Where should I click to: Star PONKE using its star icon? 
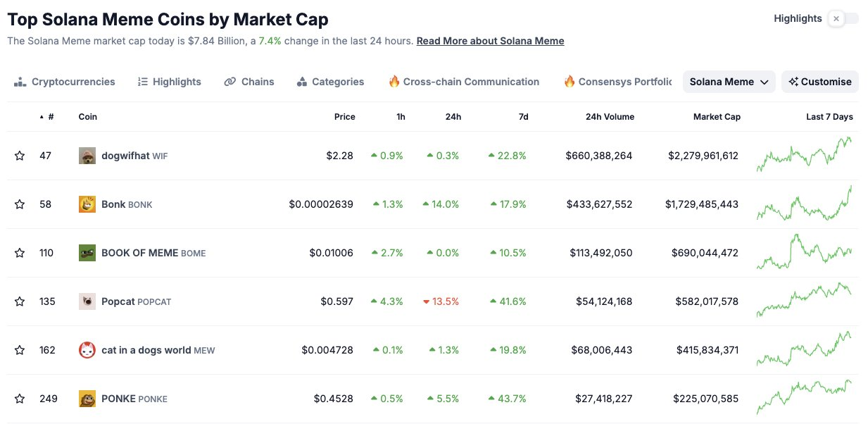tap(20, 399)
